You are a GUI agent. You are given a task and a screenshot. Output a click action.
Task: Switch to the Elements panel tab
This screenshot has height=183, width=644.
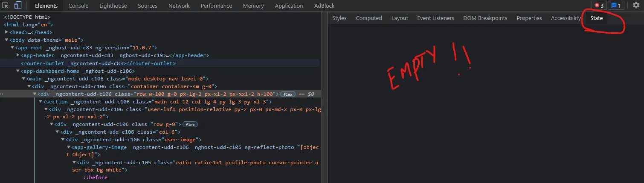[x=46, y=6]
